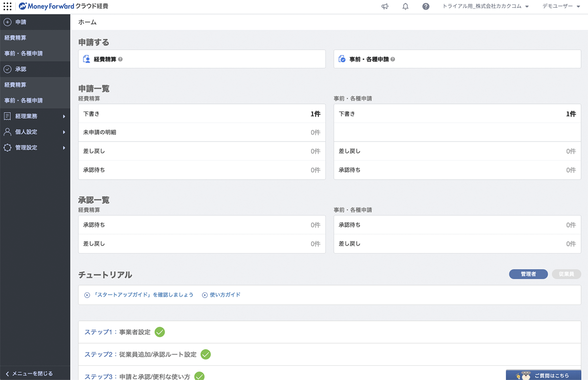
Task: Open the bell notifications icon
Action: point(405,6)
